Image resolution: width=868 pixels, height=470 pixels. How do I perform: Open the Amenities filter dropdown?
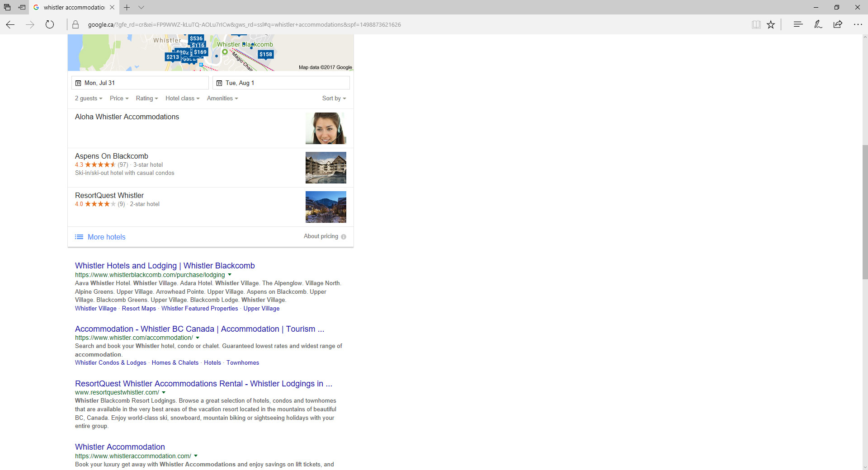(222, 99)
